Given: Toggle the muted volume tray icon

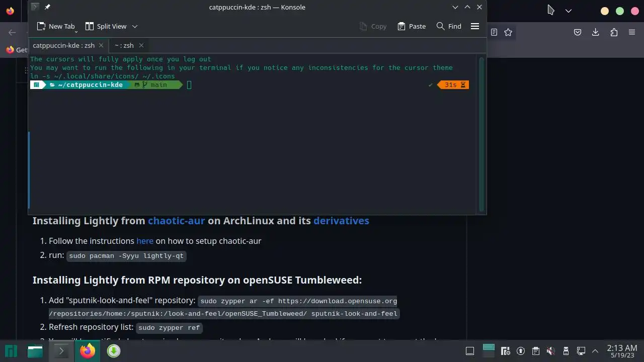Looking at the screenshot, I should pos(551,351).
